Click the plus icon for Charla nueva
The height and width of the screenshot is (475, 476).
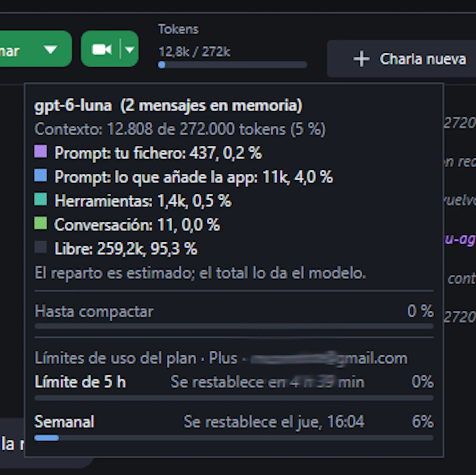pyautogui.click(x=361, y=59)
